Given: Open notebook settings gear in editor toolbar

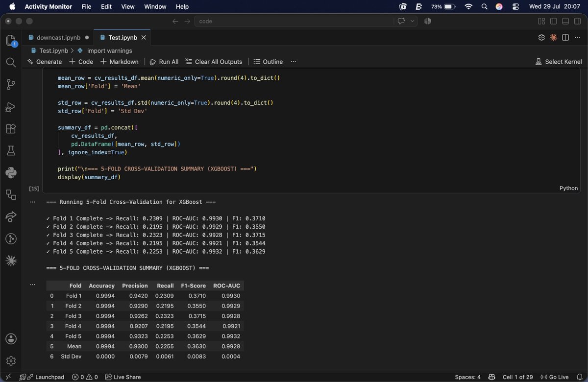Looking at the screenshot, I should click(541, 37).
